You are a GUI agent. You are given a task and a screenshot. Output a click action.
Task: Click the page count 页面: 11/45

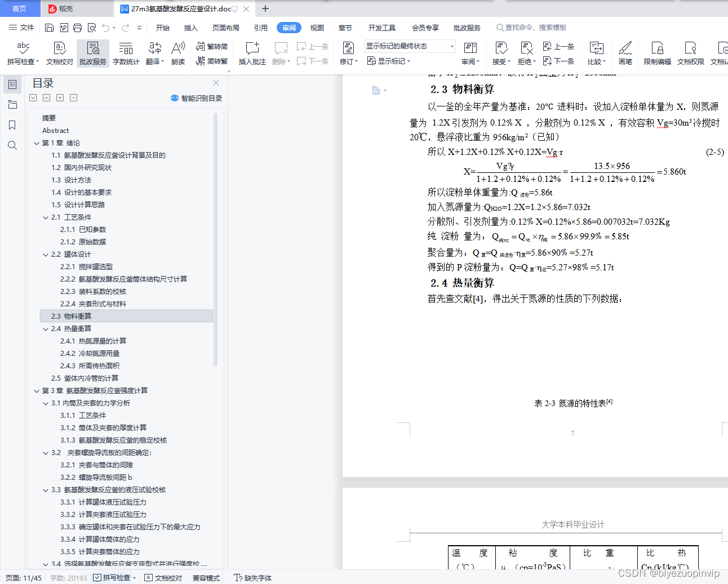pos(24,578)
